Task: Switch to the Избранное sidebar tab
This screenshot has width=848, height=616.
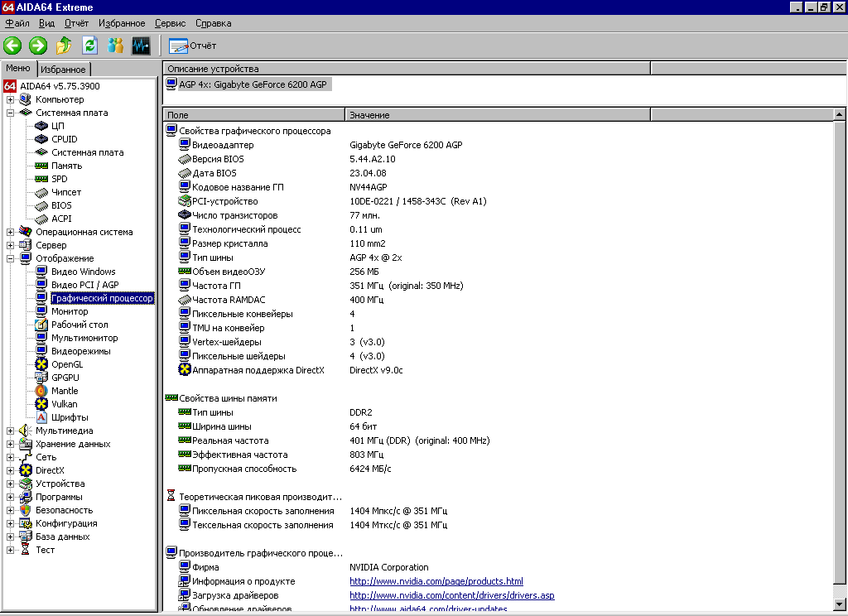Action: (63, 70)
